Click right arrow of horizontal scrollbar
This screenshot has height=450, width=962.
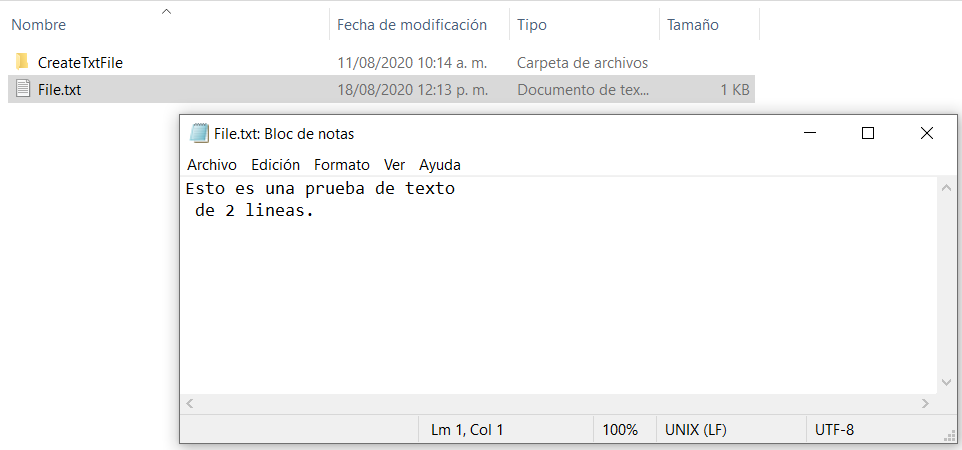coord(925,403)
